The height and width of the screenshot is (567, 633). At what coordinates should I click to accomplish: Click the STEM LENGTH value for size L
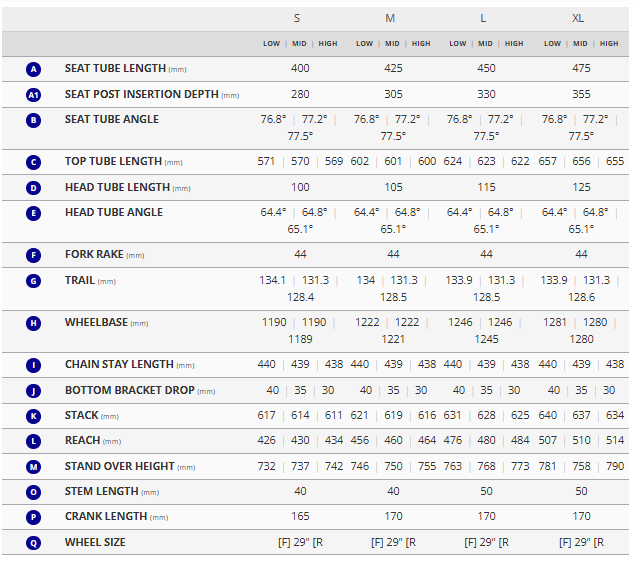486,492
